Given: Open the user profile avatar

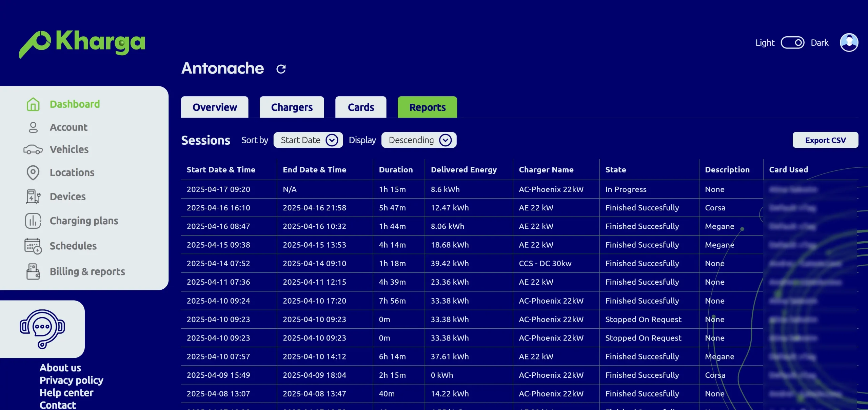Looking at the screenshot, I should [x=849, y=43].
